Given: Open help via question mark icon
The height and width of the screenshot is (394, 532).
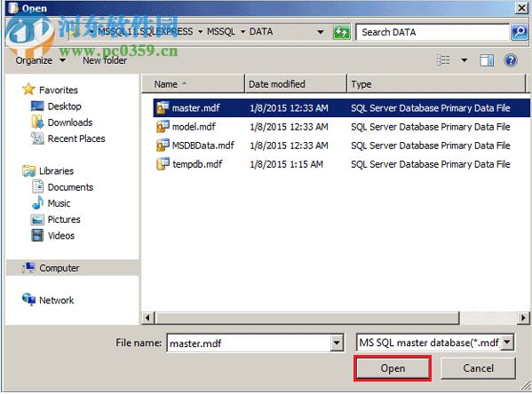Looking at the screenshot, I should (x=511, y=60).
